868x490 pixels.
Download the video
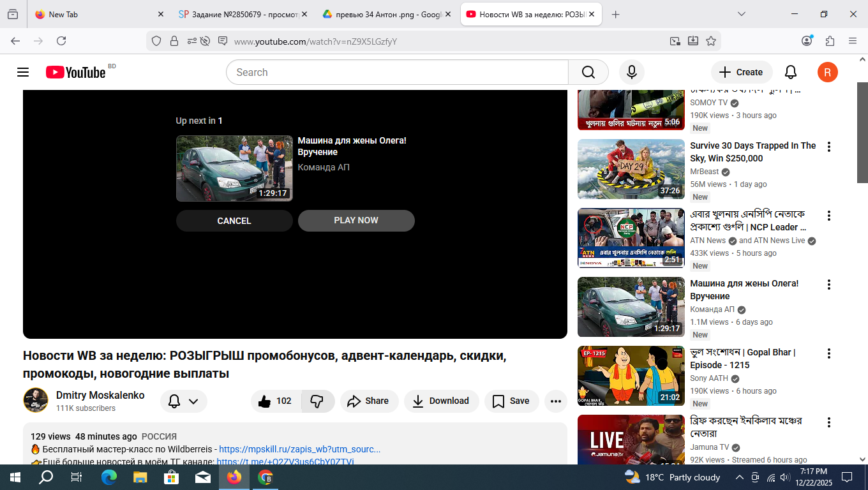click(x=442, y=401)
